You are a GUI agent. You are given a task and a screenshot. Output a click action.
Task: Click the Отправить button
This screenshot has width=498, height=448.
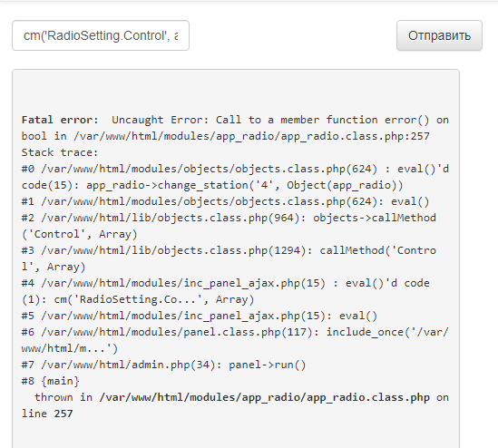click(x=439, y=35)
